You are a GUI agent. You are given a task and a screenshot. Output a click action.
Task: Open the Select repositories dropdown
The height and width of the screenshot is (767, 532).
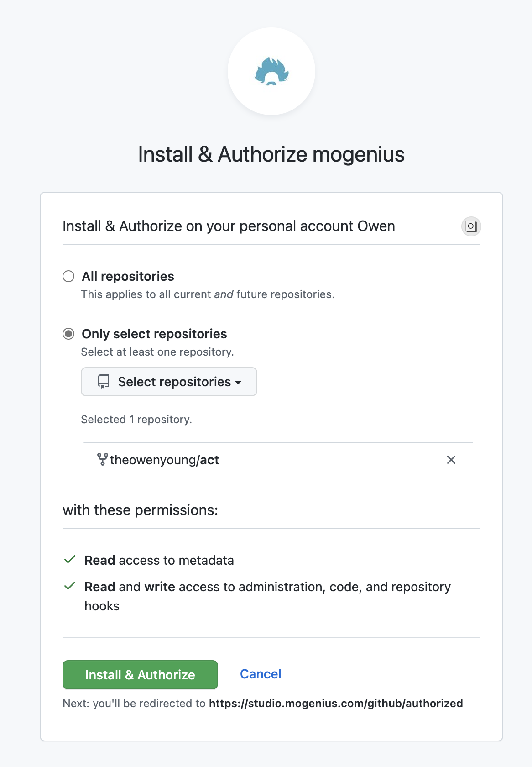point(169,382)
